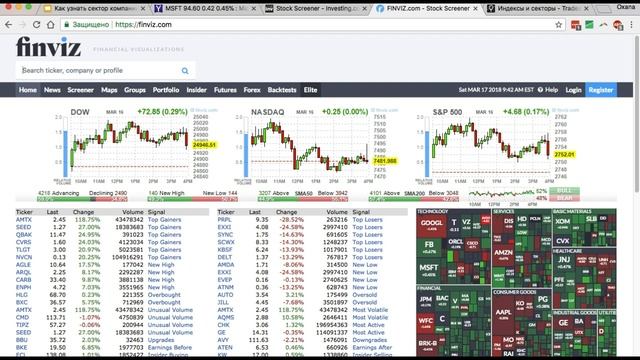Click the BULL indicator box
The height and width of the screenshot is (360, 640).
click(564, 191)
